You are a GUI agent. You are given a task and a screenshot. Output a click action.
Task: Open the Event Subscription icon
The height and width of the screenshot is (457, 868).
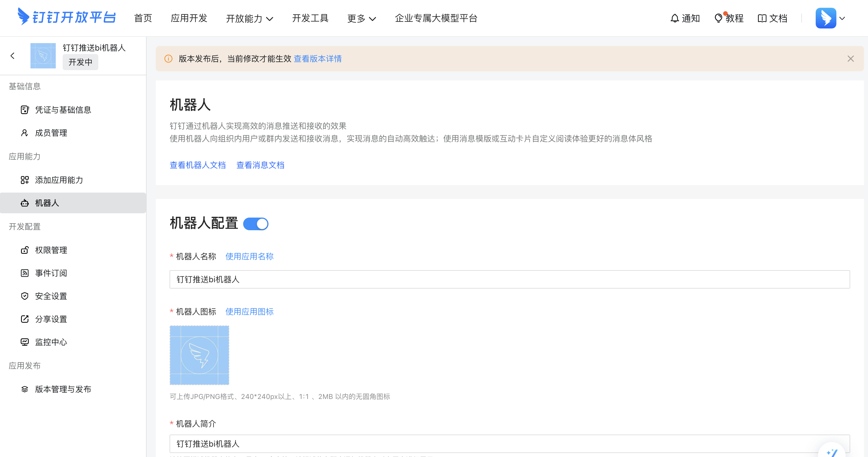[x=25, y=273]
